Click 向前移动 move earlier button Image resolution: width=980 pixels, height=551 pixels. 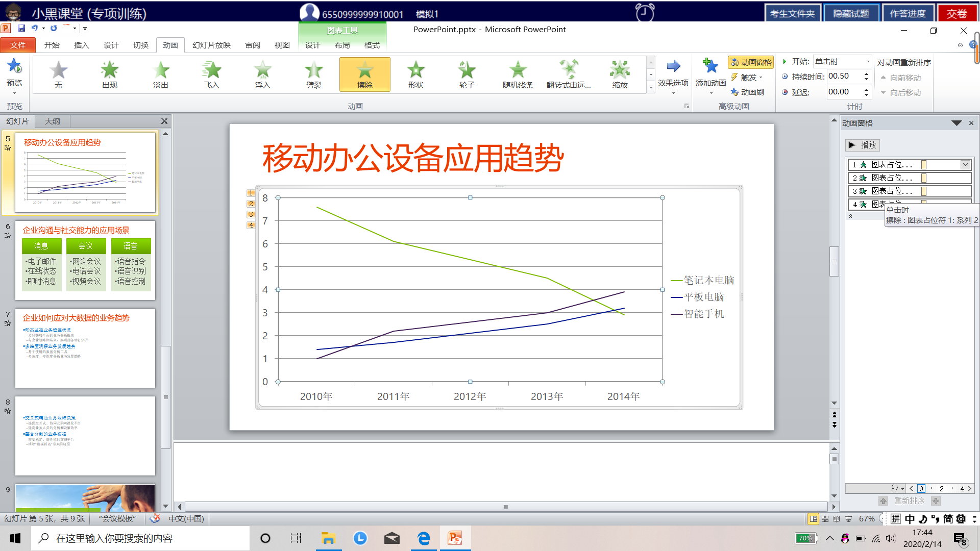click(900, 78)
